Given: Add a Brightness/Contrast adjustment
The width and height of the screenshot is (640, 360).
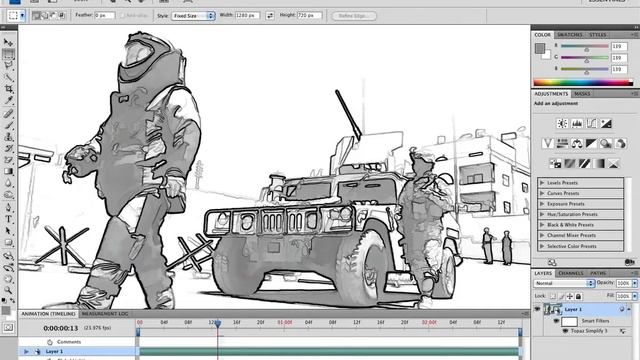Looking at the screenshot, I should click(562, 123).
